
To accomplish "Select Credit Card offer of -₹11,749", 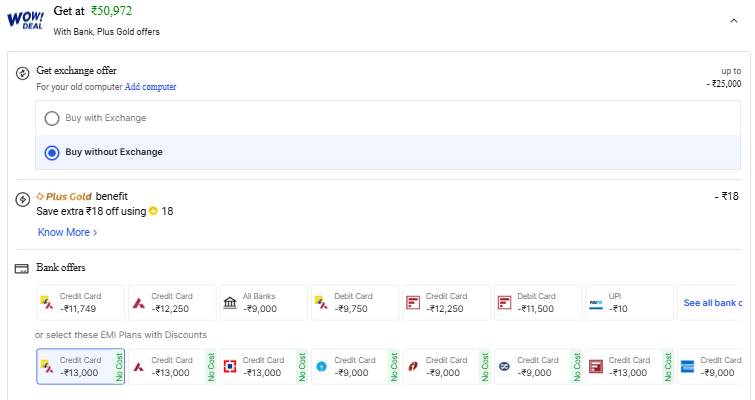I will point(80,302).
